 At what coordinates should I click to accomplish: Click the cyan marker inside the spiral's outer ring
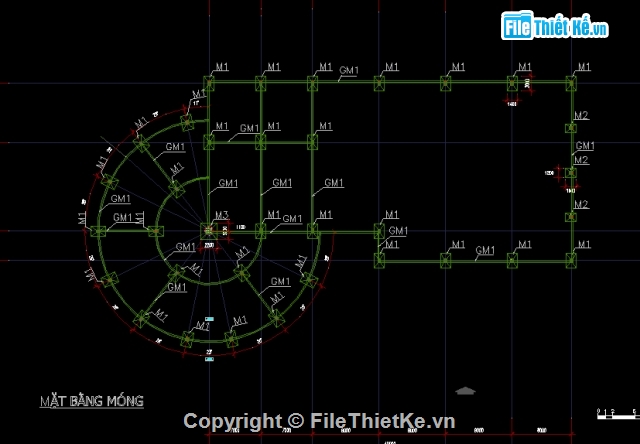[209, 319]
